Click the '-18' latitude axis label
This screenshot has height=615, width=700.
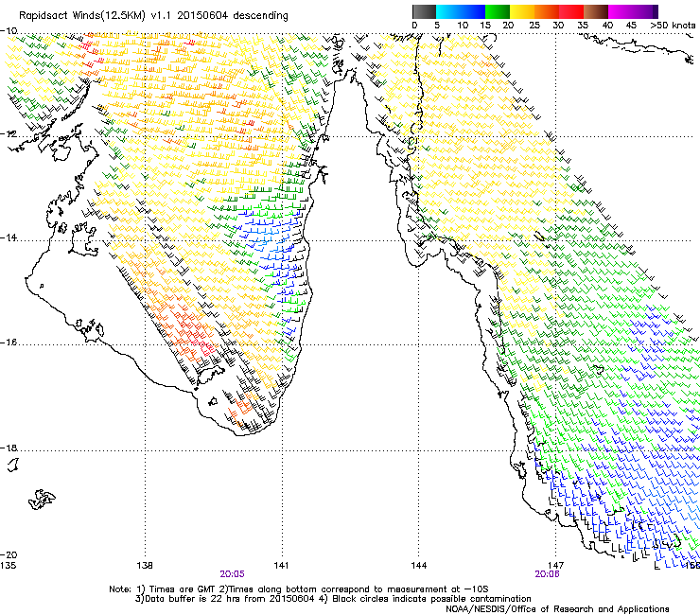click(9, 448)
